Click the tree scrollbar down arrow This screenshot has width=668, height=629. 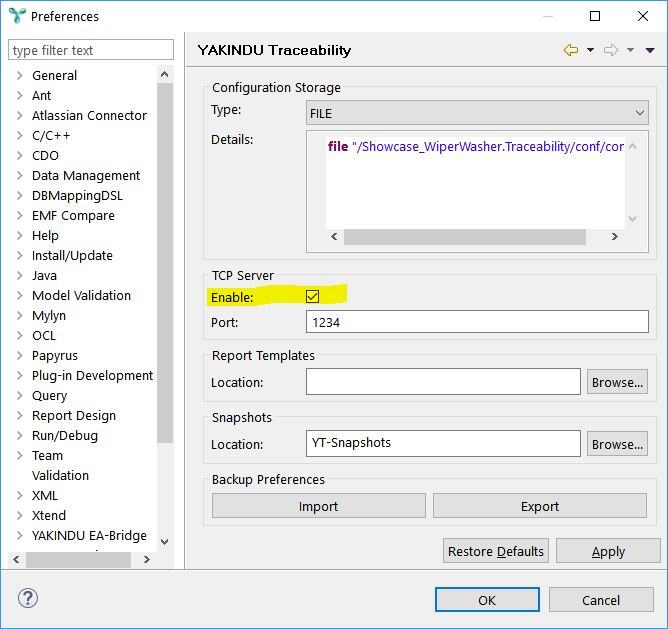tap(164, 542)
